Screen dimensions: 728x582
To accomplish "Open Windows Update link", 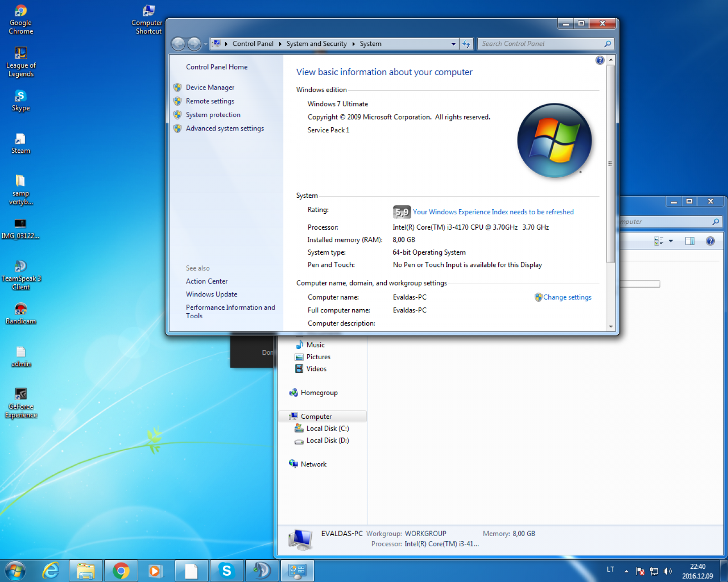I will coord(212,294).
